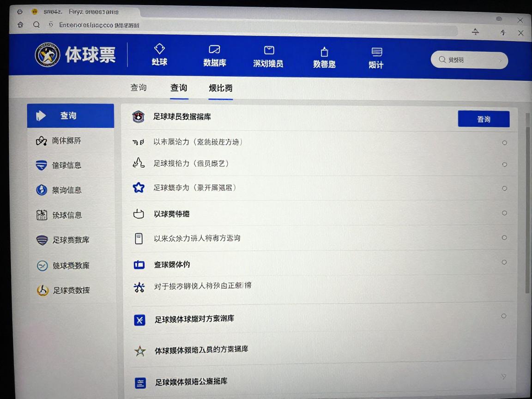Click the 数据库 navigation icon

214,50
